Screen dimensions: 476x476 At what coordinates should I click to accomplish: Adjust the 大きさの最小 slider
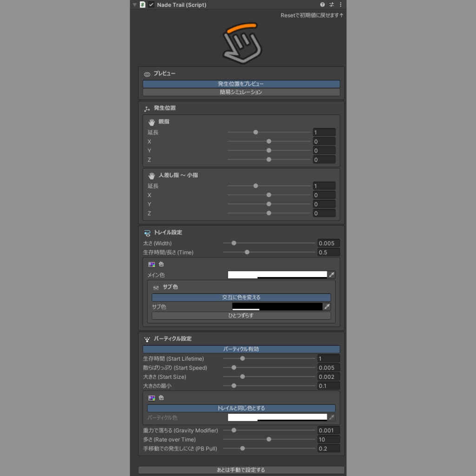269,386
